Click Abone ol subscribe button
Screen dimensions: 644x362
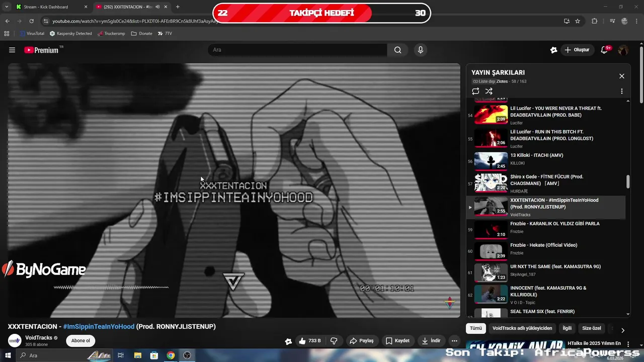[80, 341]
